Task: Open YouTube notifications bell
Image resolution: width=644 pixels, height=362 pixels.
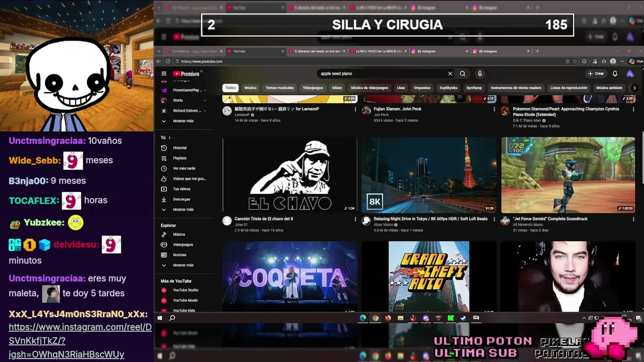Action: tap(615, 73)
